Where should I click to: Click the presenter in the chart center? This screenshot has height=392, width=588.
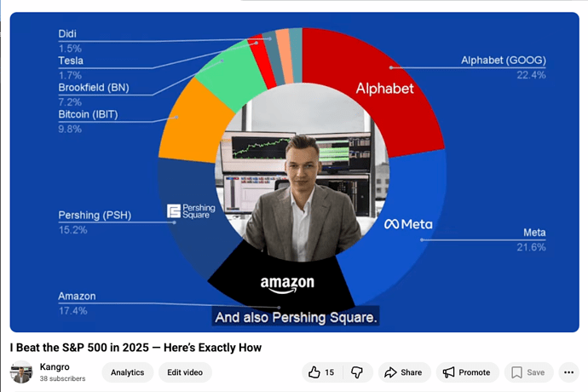(302, 199)
